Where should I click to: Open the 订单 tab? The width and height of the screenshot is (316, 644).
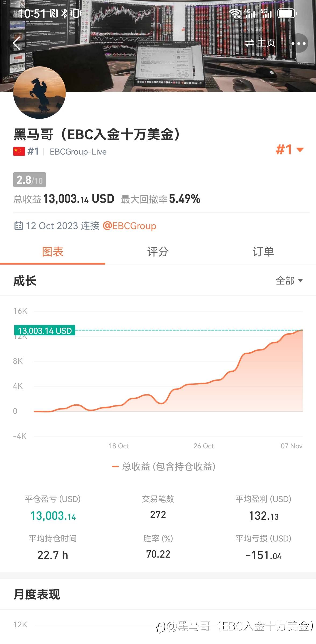(x=263, y=252)
